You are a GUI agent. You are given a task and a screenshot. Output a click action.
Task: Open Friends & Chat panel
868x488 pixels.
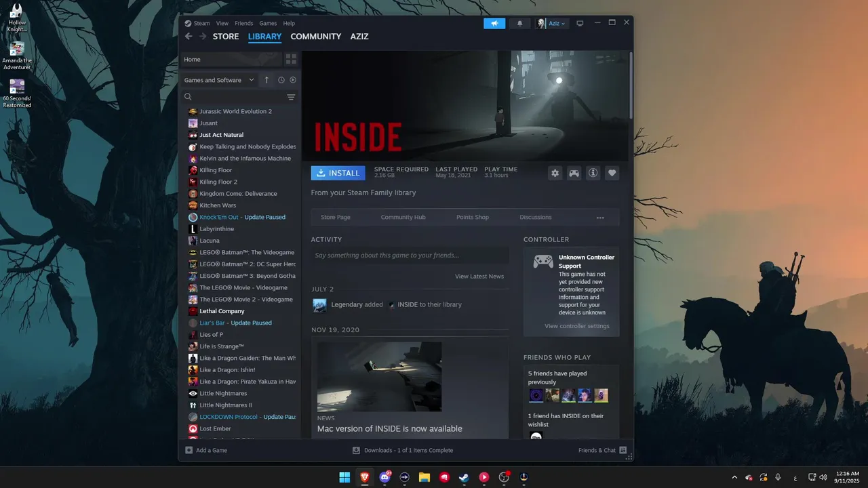pyautogui.click(x=603, y=450)
